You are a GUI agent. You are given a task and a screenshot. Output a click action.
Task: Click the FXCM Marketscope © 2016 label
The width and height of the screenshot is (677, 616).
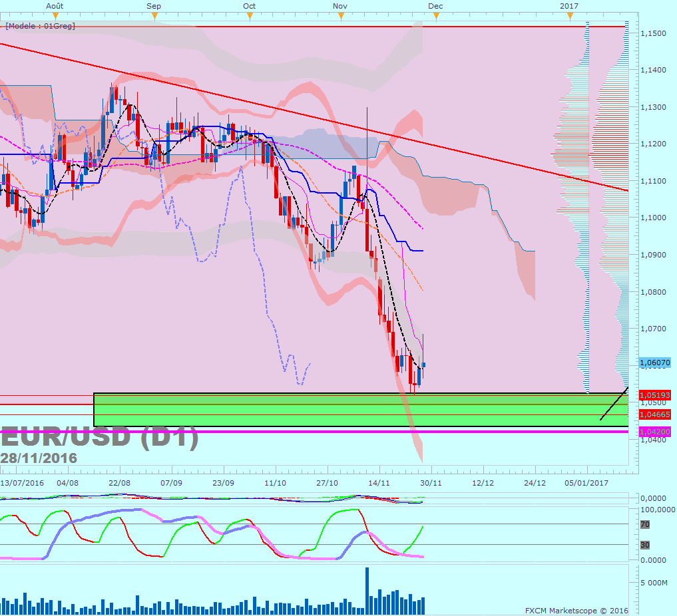click(x=576, y=611)
